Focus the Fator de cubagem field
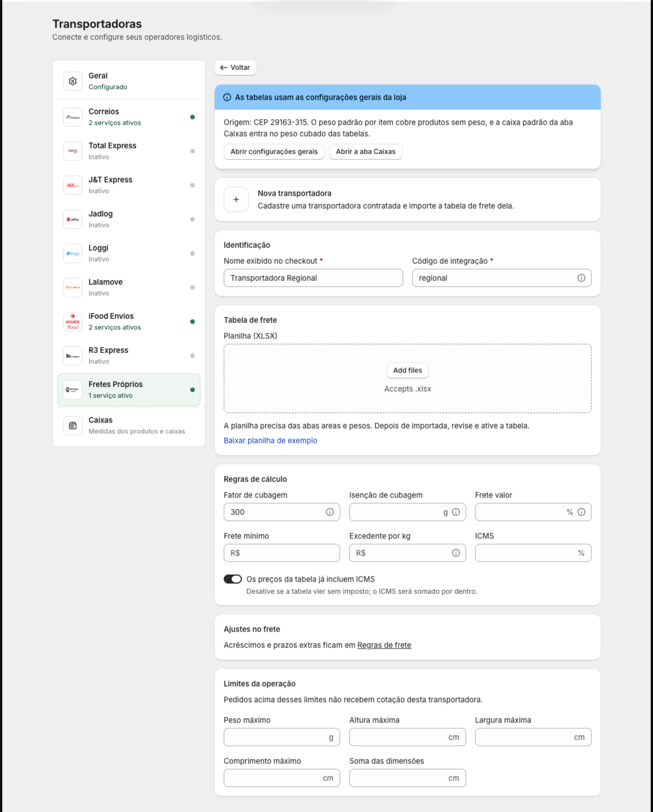This screenshot has width=653, height=812. click(x=282, y=512)
